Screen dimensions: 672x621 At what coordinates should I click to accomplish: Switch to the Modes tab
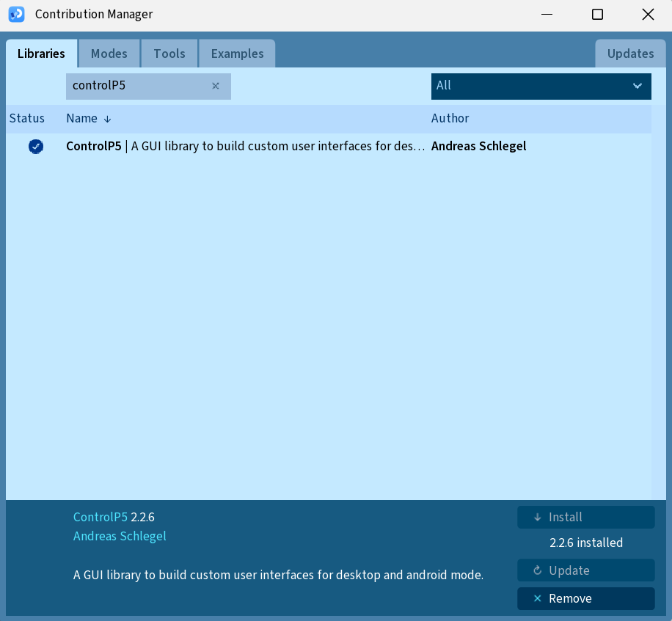109,53
